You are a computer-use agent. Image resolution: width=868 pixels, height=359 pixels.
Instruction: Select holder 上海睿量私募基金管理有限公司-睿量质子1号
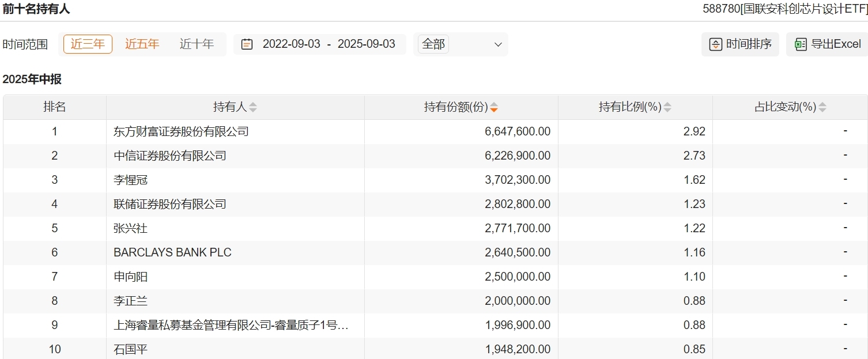point(231,325)
